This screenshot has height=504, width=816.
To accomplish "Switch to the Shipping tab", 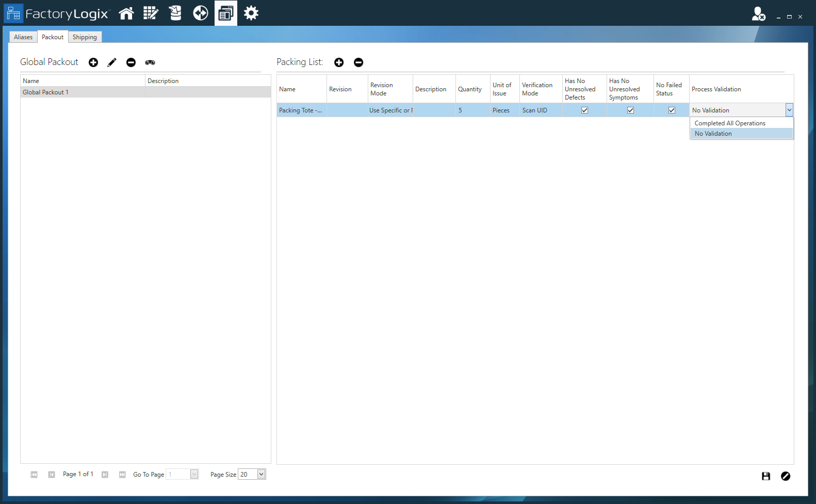I will click(x=85, y=37).
